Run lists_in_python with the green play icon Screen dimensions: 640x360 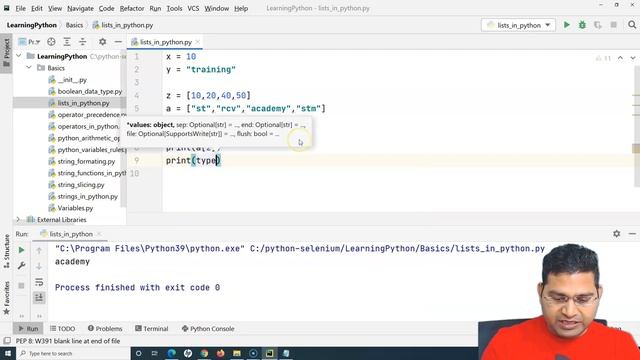coord(567,25)
